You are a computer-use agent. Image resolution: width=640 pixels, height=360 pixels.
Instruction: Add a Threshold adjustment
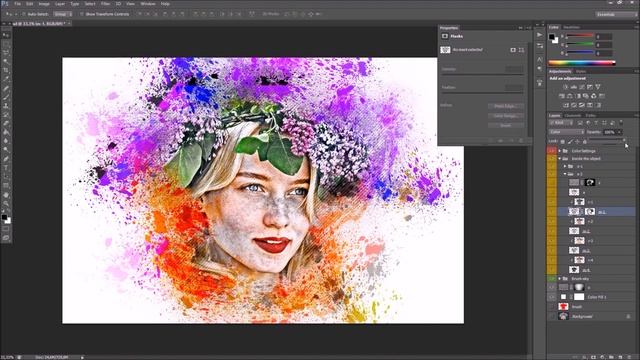pos(582,105)
